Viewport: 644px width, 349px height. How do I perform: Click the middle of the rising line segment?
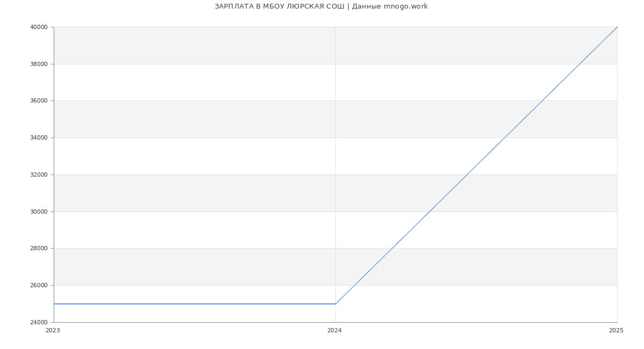[476, 165]
